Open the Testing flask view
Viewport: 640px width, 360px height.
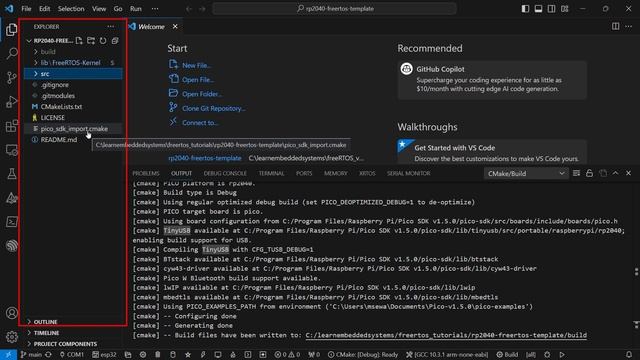(x=11, y=174)
